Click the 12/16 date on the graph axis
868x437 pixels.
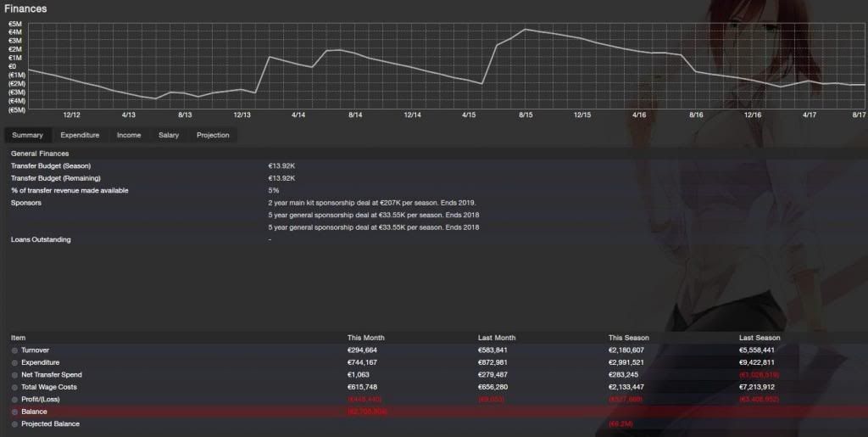[x=753, y=115]
